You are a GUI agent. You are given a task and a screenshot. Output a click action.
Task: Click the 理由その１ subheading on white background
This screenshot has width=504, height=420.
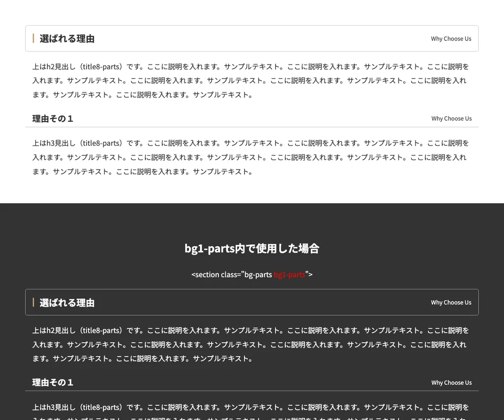point(53,119)
